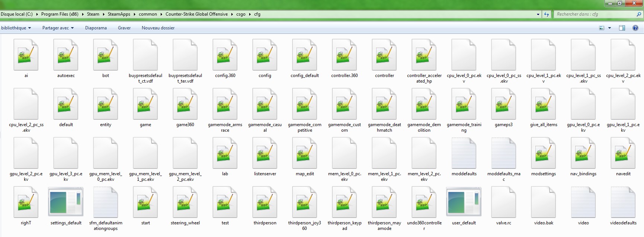The width and height of the screenshot is (644, 237).
Task: Click the entity file icon
Action: tap(106, 104)
